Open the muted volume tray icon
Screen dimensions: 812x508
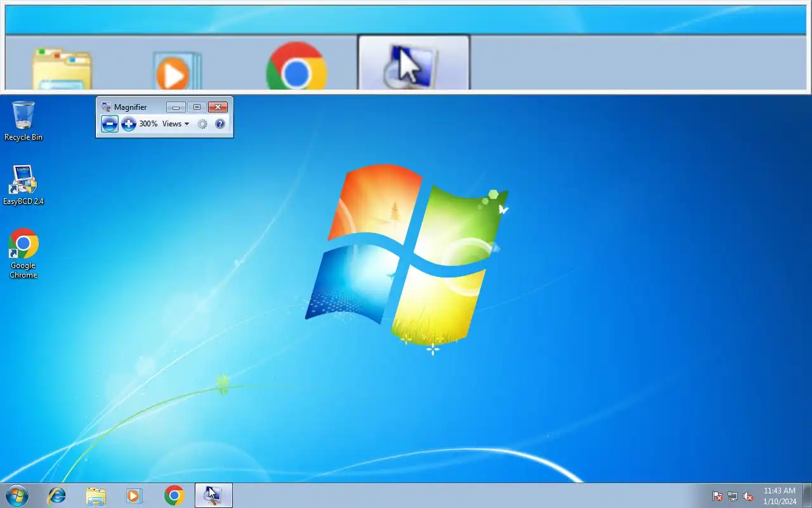tap(748, 496)
